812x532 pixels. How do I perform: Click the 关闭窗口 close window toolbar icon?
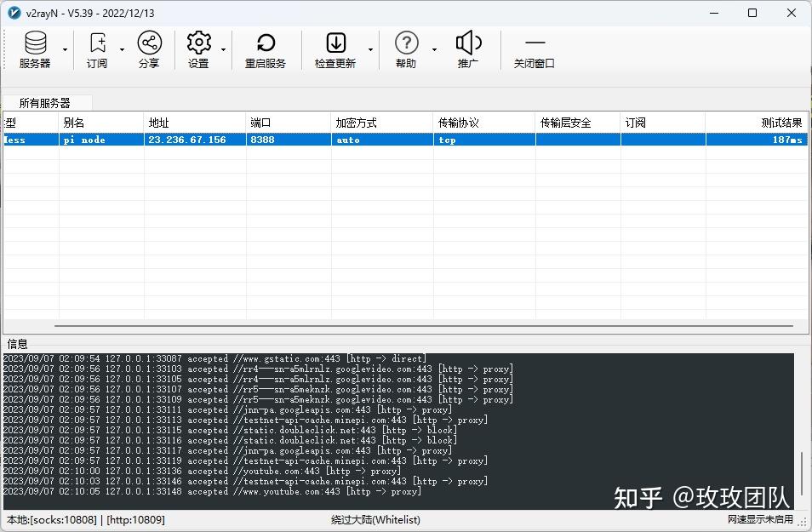535,43
